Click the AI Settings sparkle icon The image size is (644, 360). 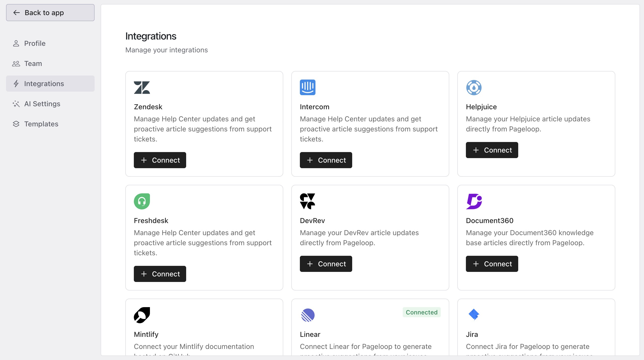tap(16, 104)
